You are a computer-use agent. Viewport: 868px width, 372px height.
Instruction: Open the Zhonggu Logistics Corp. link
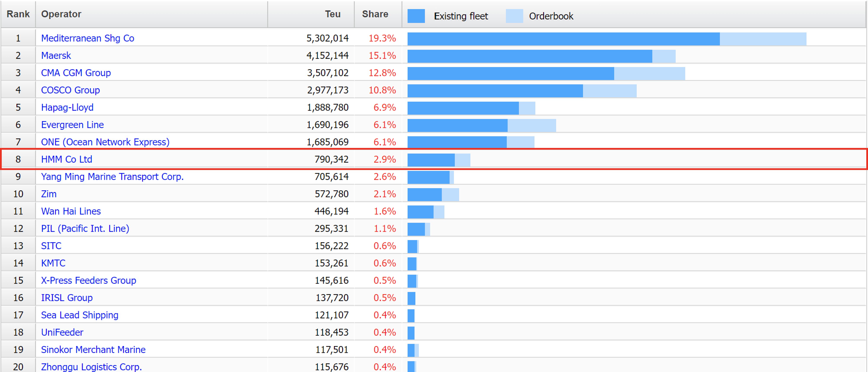(91, 367)
